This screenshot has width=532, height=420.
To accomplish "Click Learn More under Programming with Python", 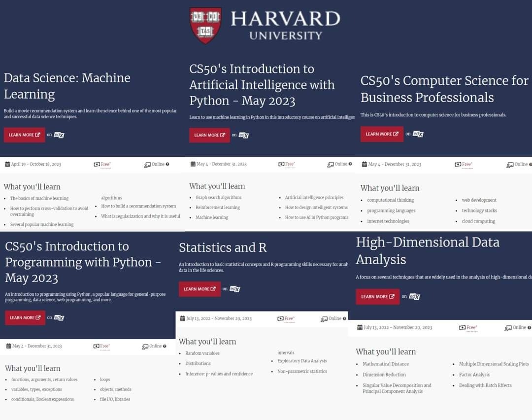I will pos(25,318).
